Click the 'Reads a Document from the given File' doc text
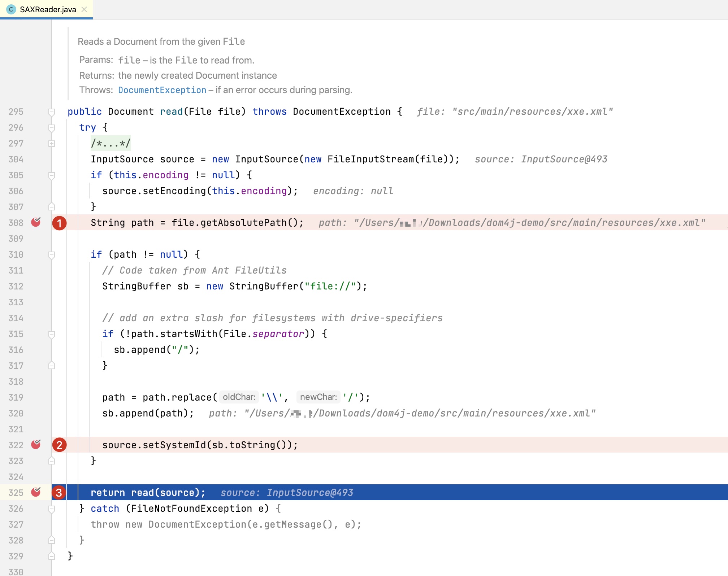Screen dimensions: 728x576 point(161,42)
